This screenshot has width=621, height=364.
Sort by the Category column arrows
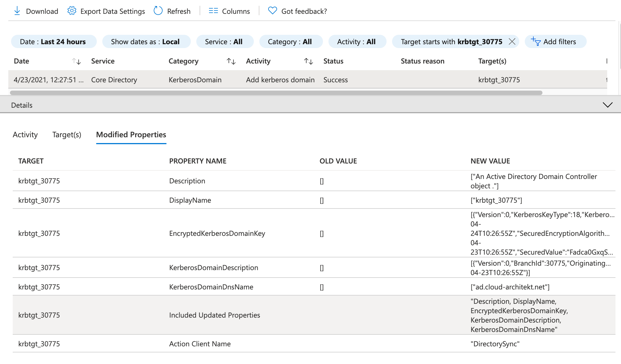[x=231, y=61]
